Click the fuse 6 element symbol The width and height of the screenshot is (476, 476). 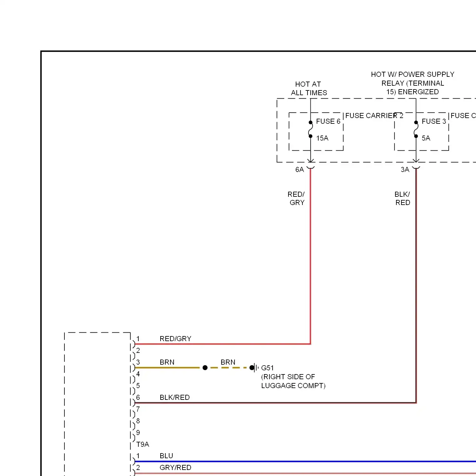pos(310,129)
